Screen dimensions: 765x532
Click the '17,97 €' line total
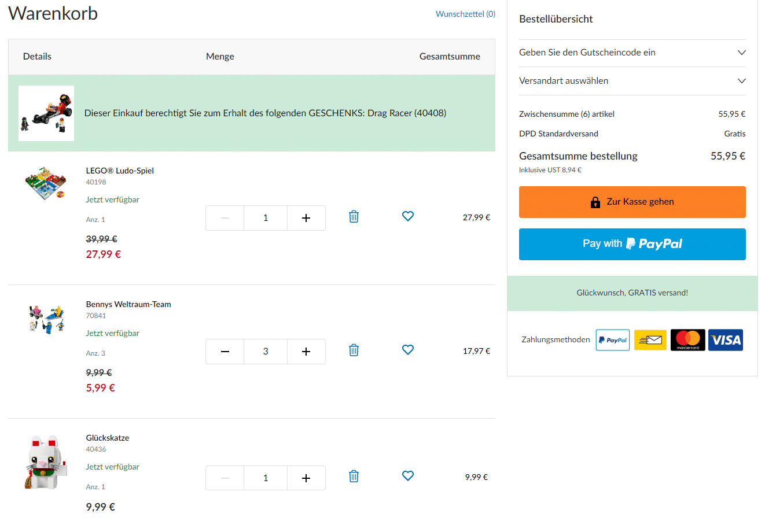(x=476, y=351)
